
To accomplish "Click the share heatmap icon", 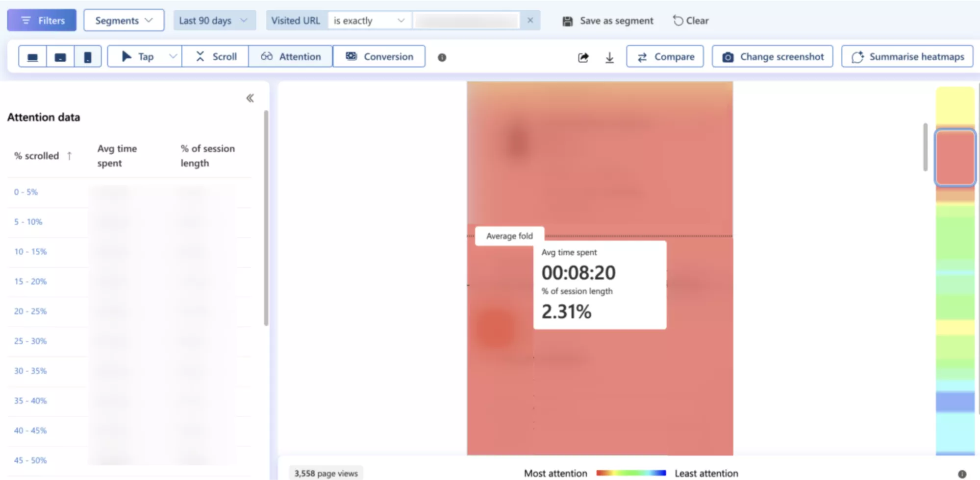I will click(583, 57).
